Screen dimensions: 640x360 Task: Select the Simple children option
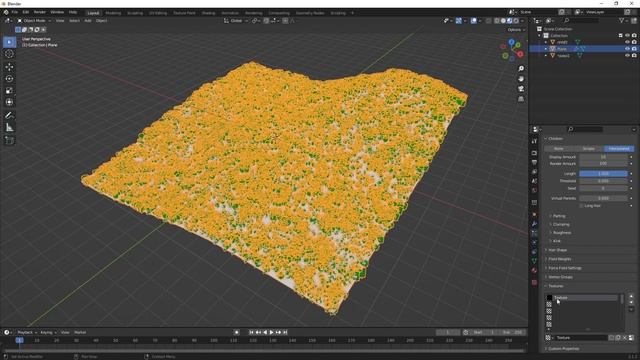pos(589,149)
